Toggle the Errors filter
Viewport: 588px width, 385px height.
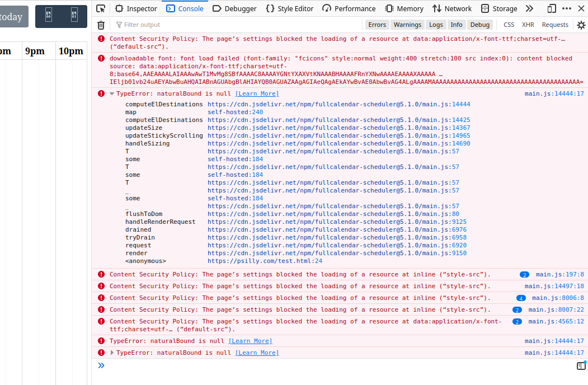point(377,25)
